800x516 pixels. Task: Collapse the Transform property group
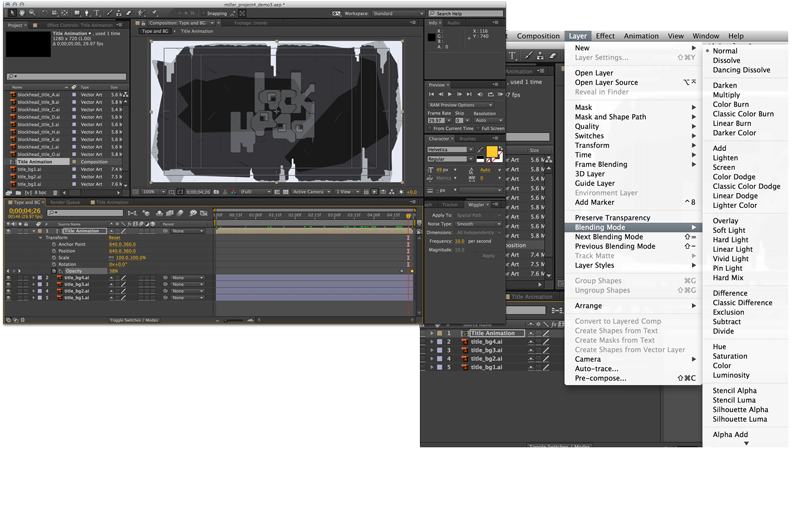pyautogui.click(x=41, y=238)
